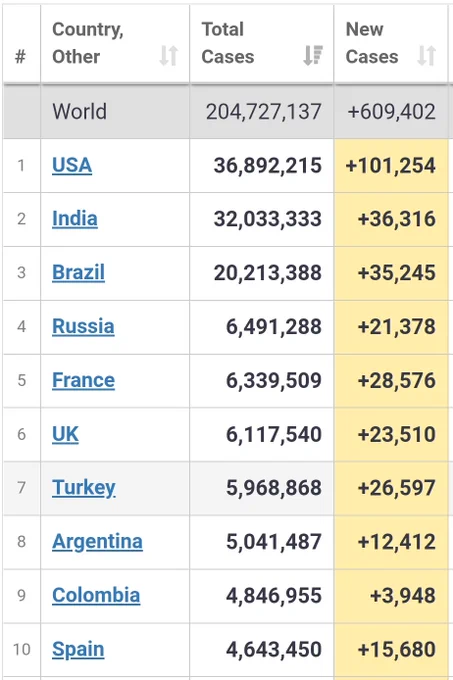
Task: Click the Total Cases header text
Action: click(228, 43)
